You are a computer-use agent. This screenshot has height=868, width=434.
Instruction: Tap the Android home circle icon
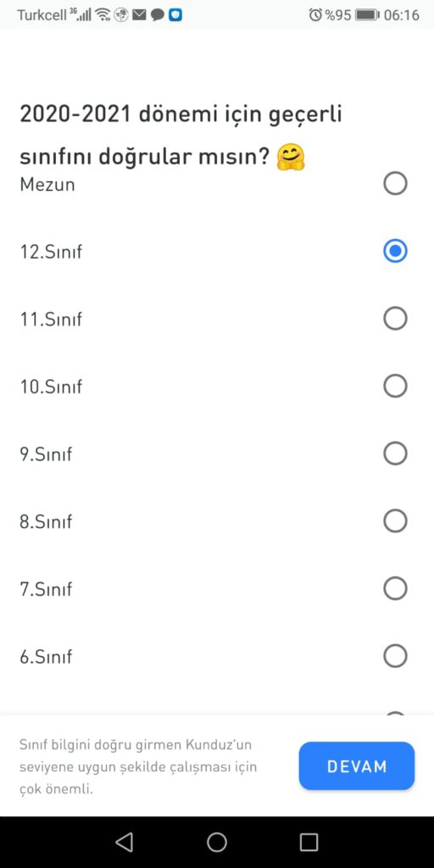[x=217, y=842]
